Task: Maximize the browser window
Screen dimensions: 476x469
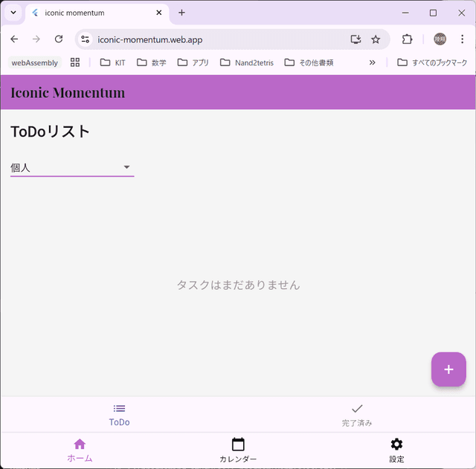Action: (x=433, y=13)
